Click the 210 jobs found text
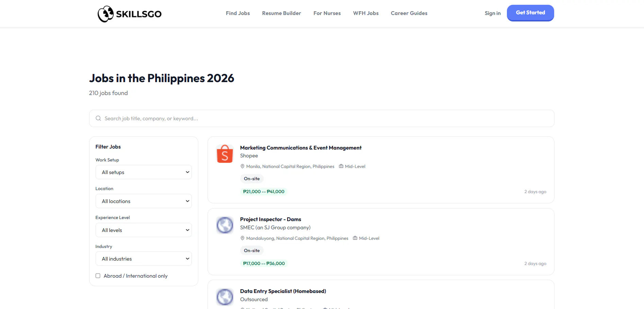 click(x=109, y=93)
